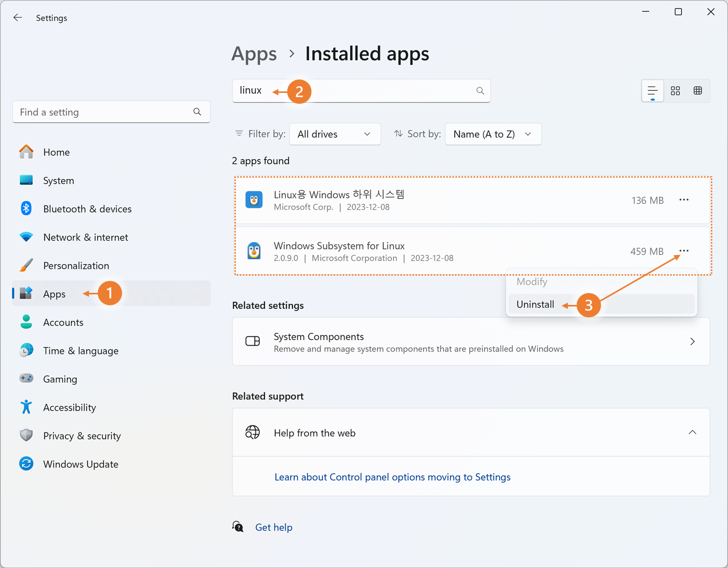This screenshot has width=728, height=568.
Task: Click the Get help headset icon
Action: pyautogui.click(x=238, y=527)
